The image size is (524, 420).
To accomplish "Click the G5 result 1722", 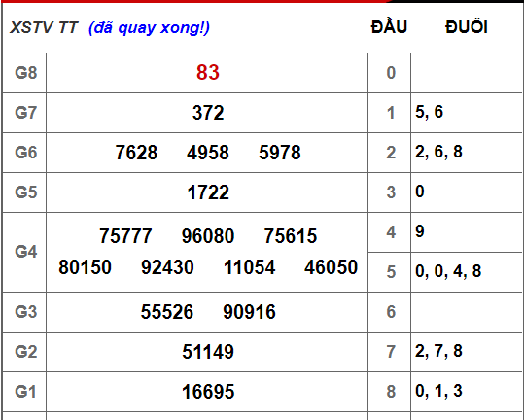I will [x=208, y=192].
